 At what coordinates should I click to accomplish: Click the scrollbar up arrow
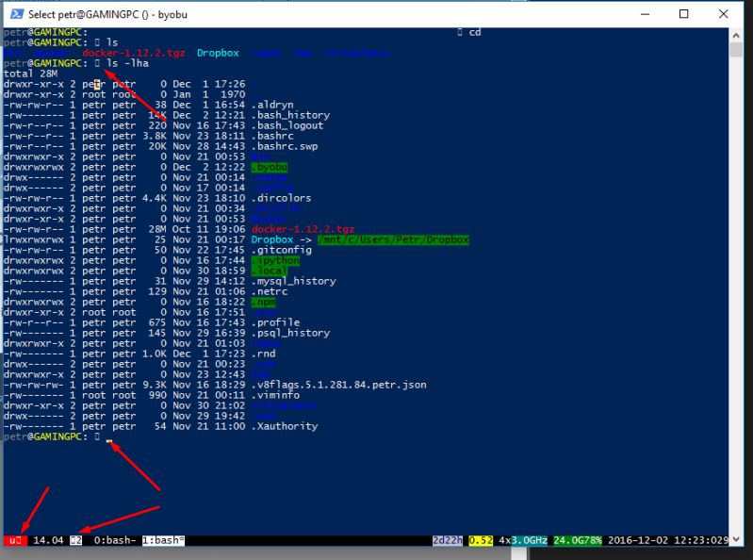click(x=736, y=35)
